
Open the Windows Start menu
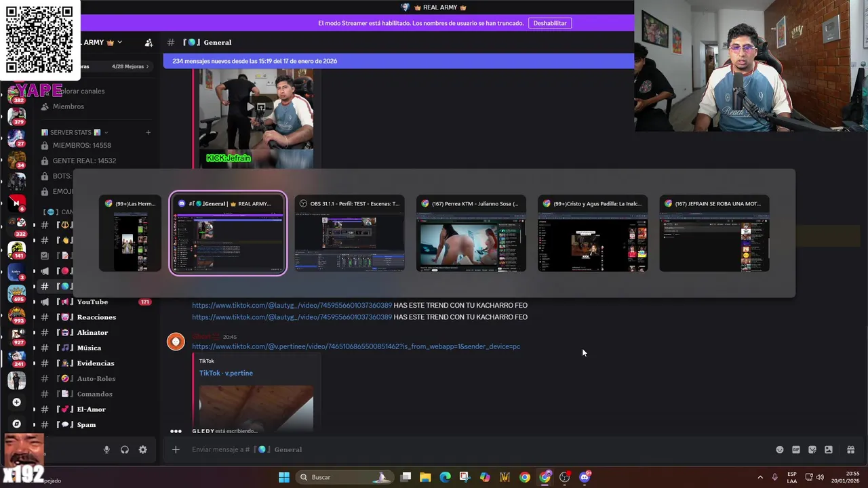(284, 477)
